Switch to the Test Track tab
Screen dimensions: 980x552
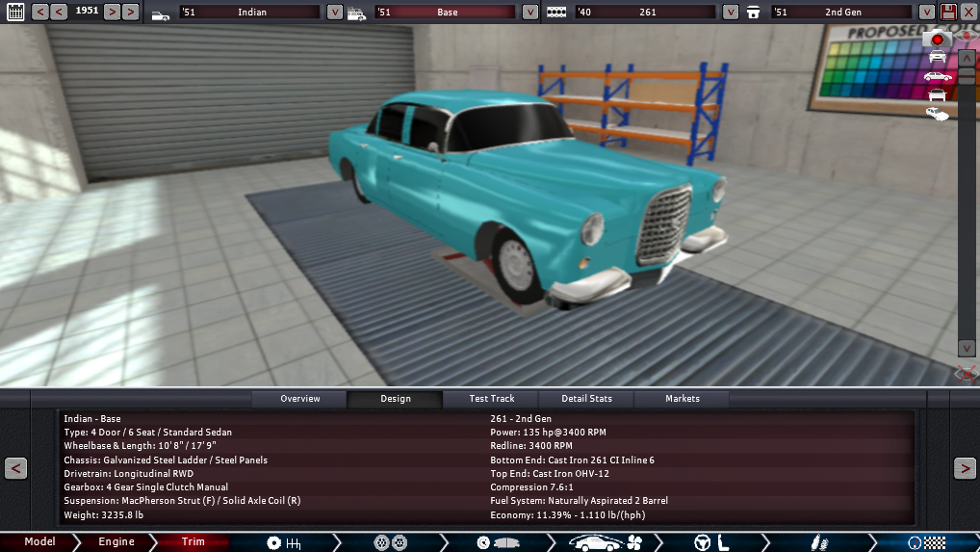491,399
